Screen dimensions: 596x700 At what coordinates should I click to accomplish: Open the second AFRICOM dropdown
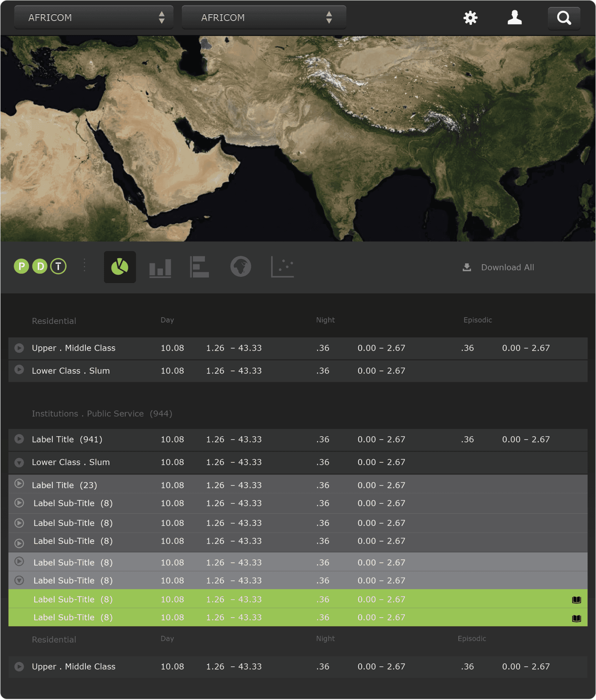tap(264, 18)
